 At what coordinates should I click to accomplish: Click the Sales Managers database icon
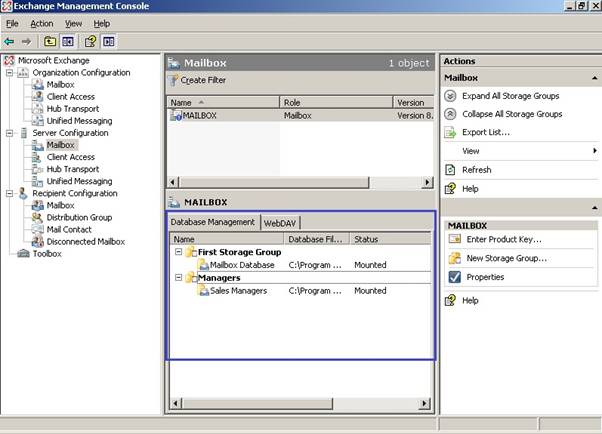203,291
